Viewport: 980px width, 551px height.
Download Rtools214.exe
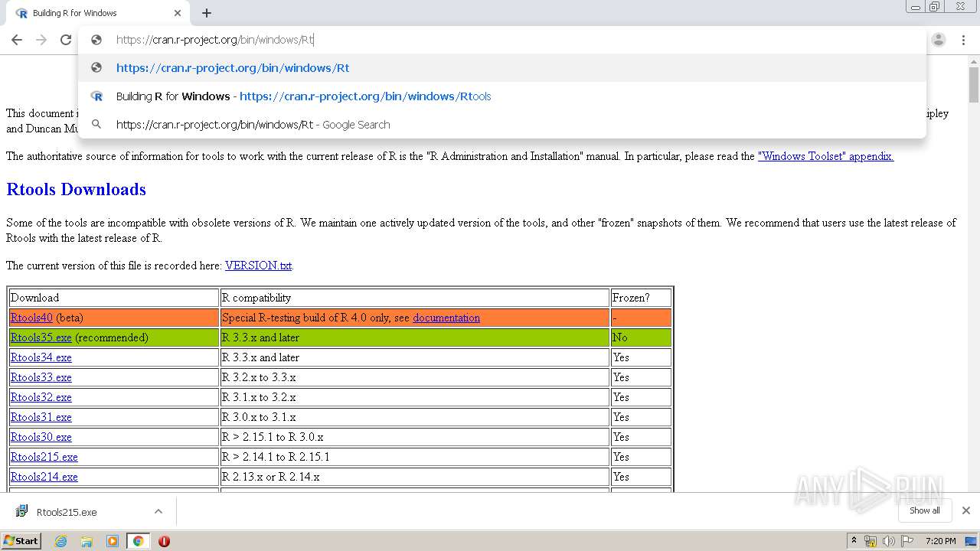44,477
